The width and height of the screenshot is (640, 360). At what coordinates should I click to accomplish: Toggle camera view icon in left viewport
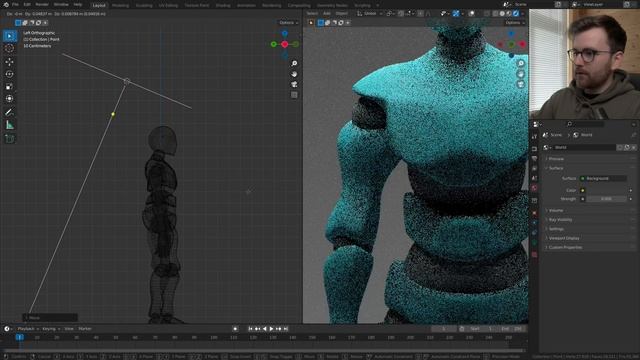coord(294,84)
